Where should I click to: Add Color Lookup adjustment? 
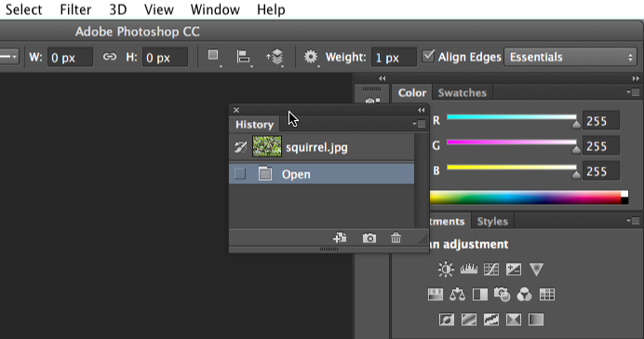547,294
